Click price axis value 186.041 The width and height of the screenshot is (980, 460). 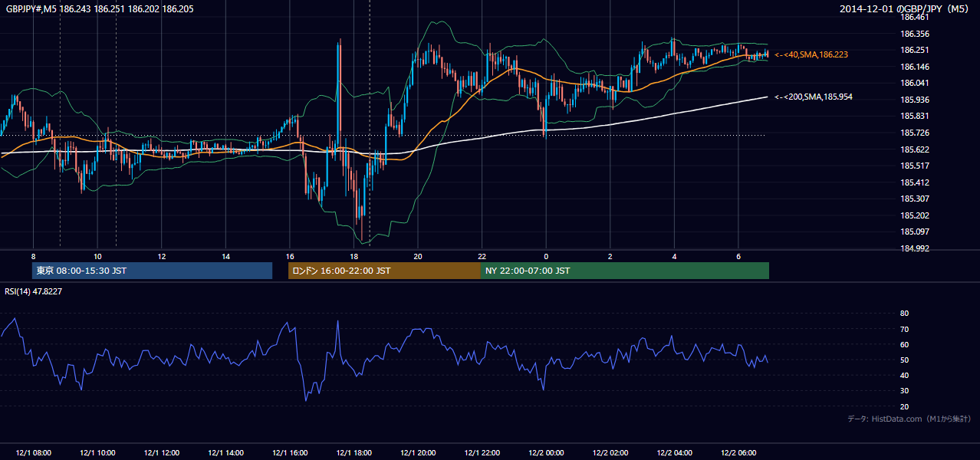(x=916, y=83)
